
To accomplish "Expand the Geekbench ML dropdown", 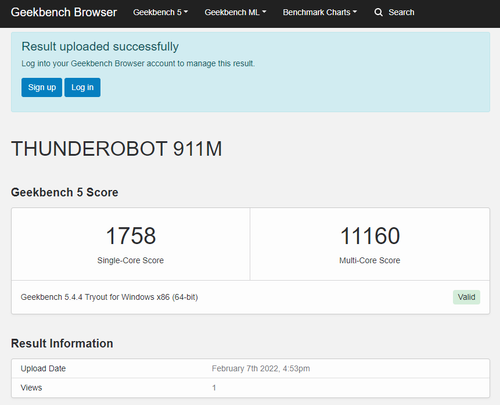I will point(235,12).
